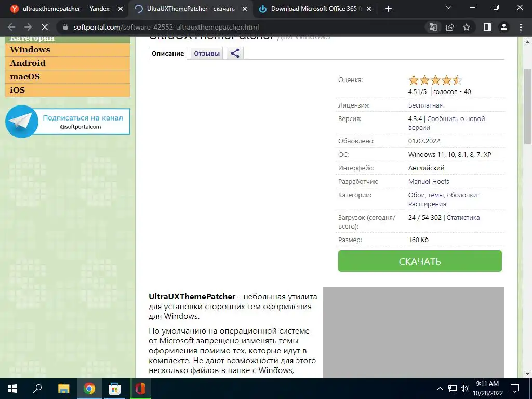
Task: Click the 01.07.2022 update date
Action: [x=424, y=141]
